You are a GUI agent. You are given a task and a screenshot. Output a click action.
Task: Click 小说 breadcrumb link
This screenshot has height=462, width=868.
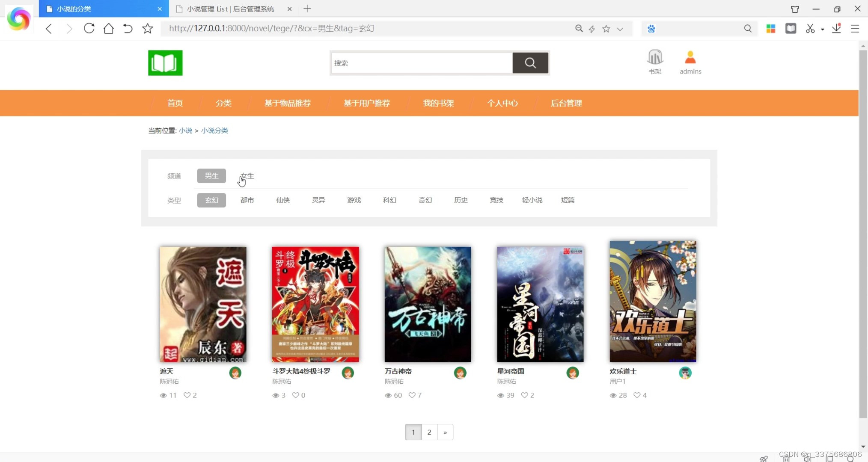pos(185,130)
